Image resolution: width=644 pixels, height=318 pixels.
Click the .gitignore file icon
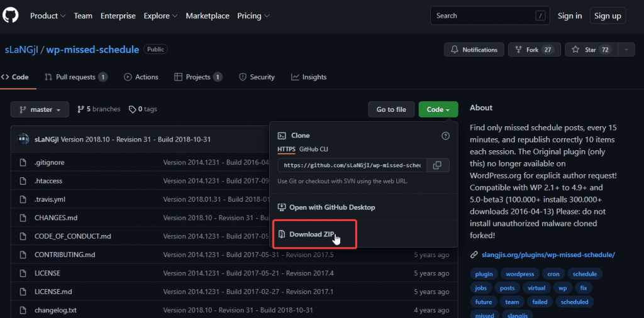tap(23, 163)
